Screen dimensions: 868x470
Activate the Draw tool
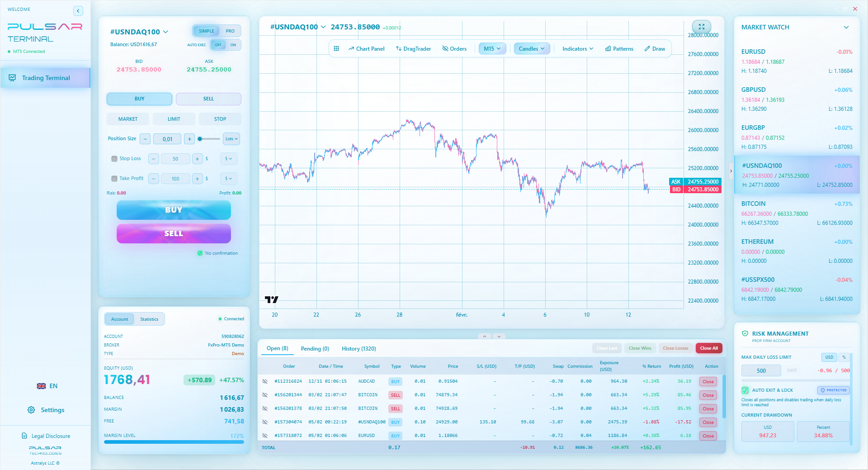pyautogui.click(x=654, y=48)
